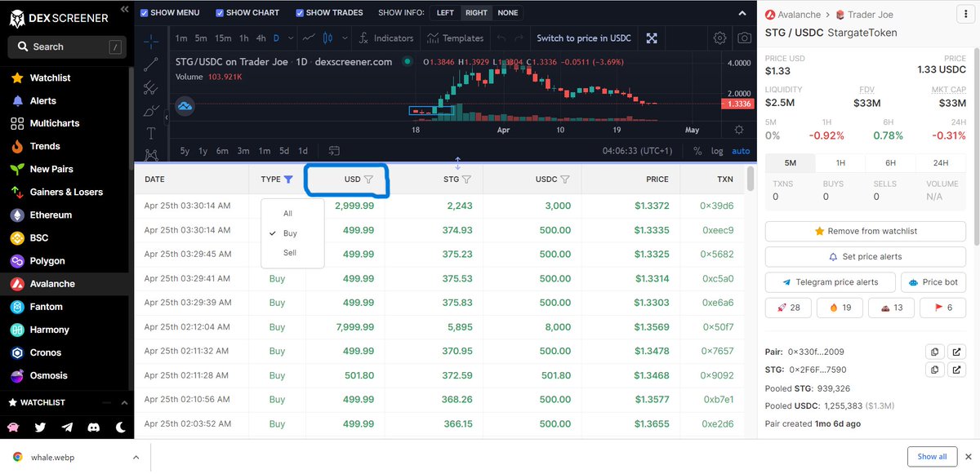Click the fire reaction with 19
The height and width of the screenshot is (474, 980).
pyautogui.click(x=840, y=308)
